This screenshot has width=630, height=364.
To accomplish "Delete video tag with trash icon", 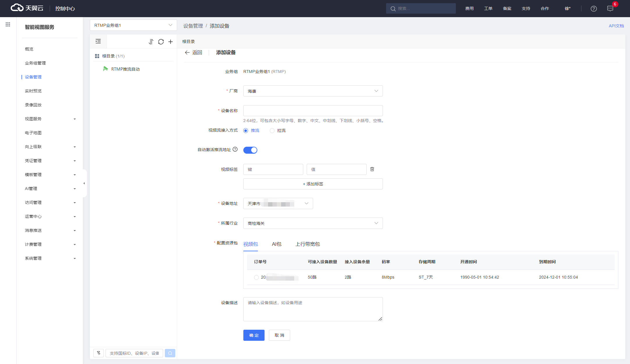I will pos(372,169).
